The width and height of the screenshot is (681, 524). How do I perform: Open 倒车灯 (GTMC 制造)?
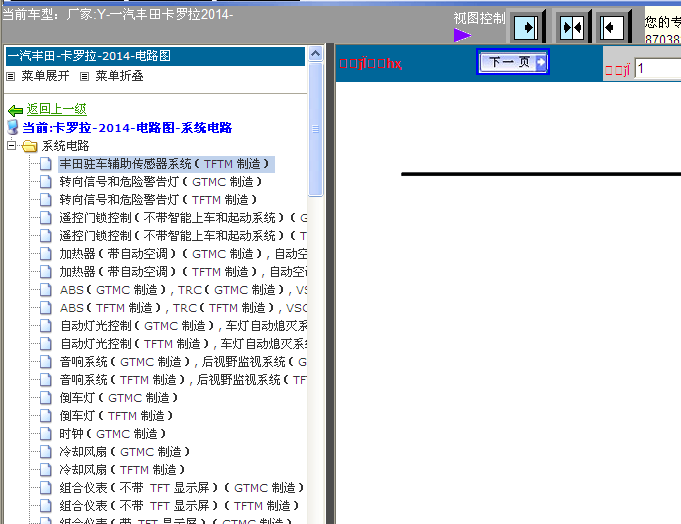[119, 398]
